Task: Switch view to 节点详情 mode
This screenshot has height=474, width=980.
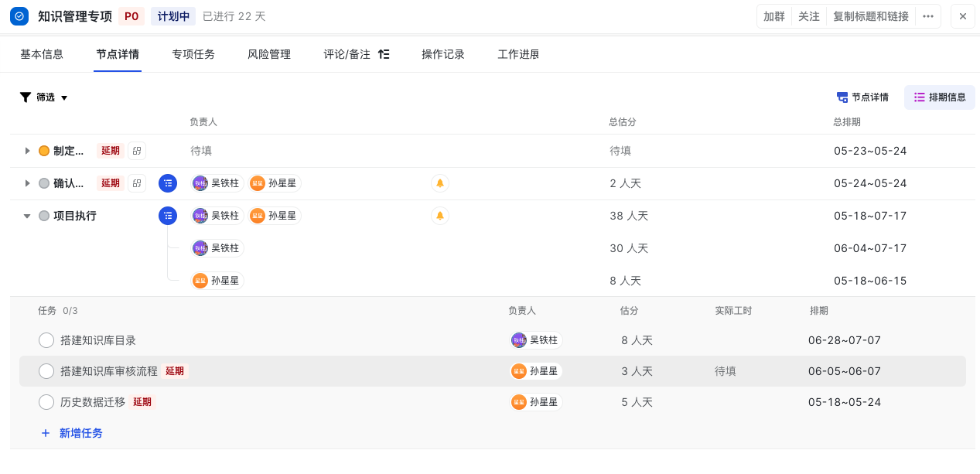Action: point(862,97)
